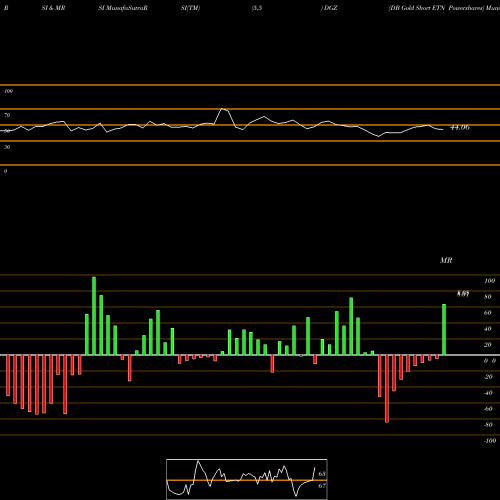Click 'DB Gold Short ETN Powershares' title
Screen dimensions: 500x500
[x=436, y=8]
